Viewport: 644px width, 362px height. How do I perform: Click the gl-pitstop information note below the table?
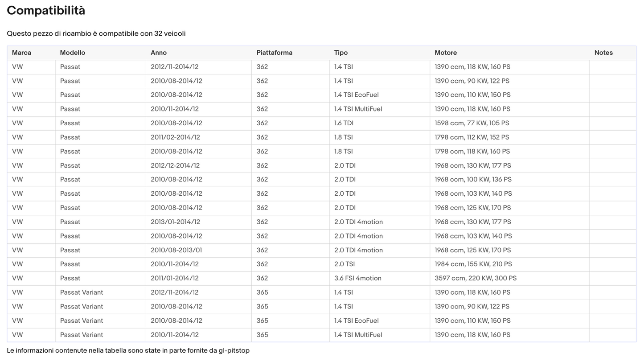pos(128,350)
